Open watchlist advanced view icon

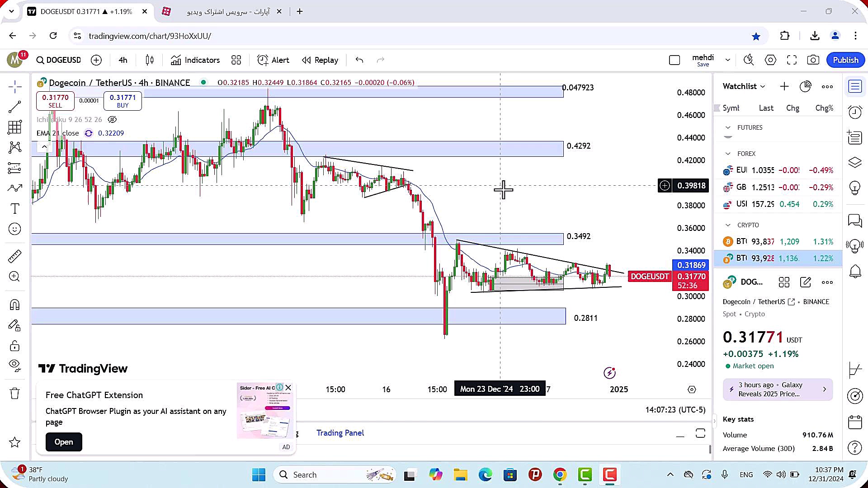point(805,86)
